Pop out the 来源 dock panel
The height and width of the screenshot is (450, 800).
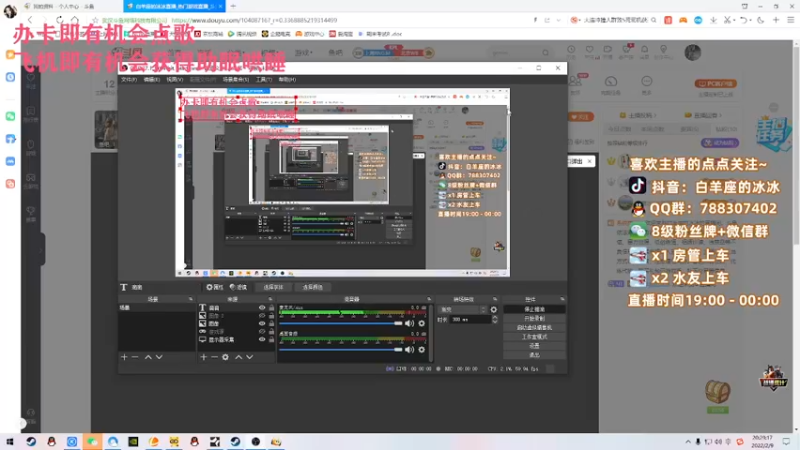click(x=270, y=299)
